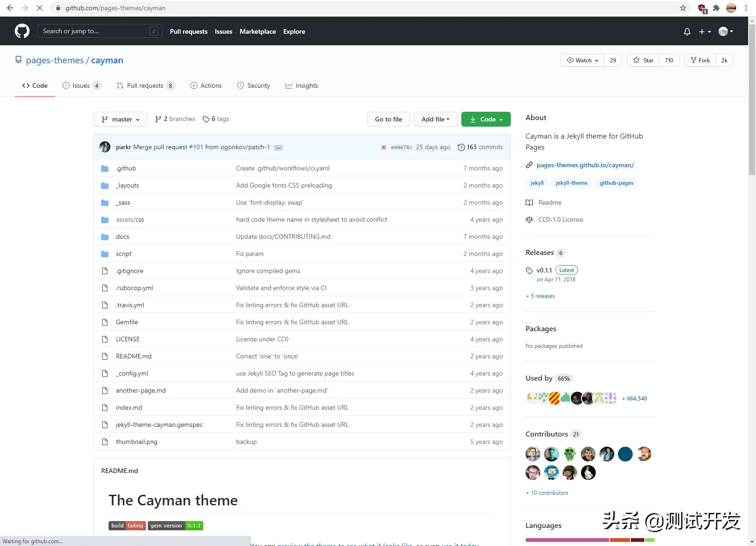The image size is (756, 546).
Task: Expand the Add file dropdown
Action: [x=435, y=119]
